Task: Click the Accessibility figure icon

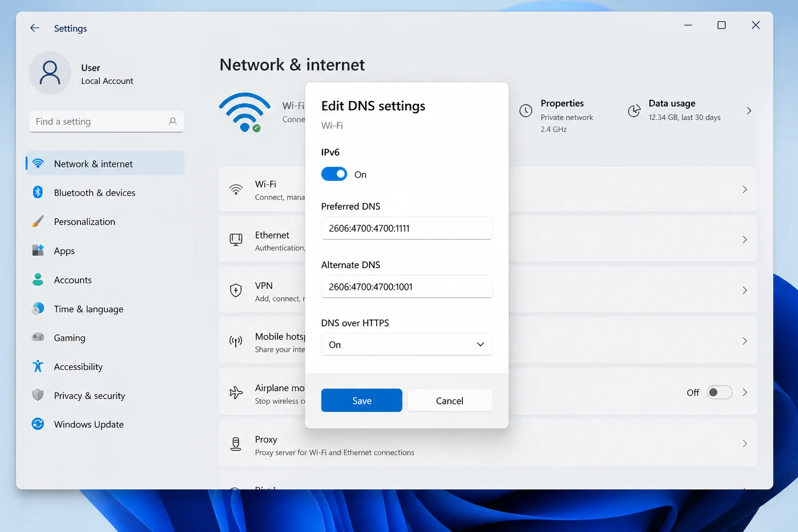Action: click(x=38, y=366)
